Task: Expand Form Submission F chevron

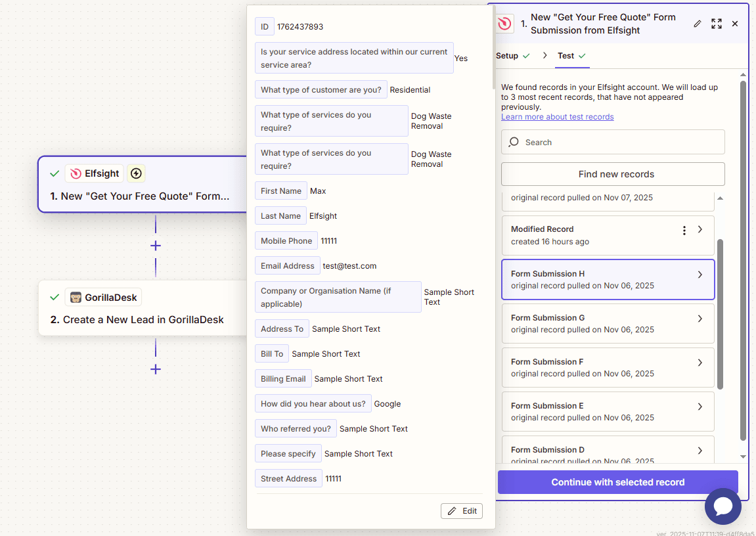Action: pos(700,363)
